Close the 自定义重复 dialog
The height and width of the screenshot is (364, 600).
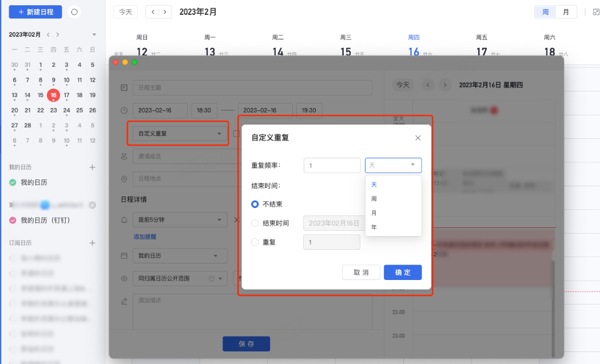point(418,138)
